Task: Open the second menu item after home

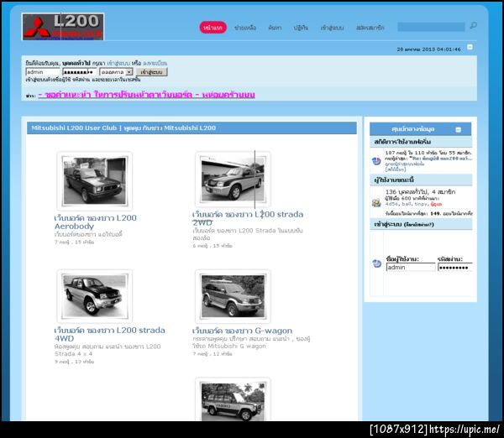Action: pos(245,28)
